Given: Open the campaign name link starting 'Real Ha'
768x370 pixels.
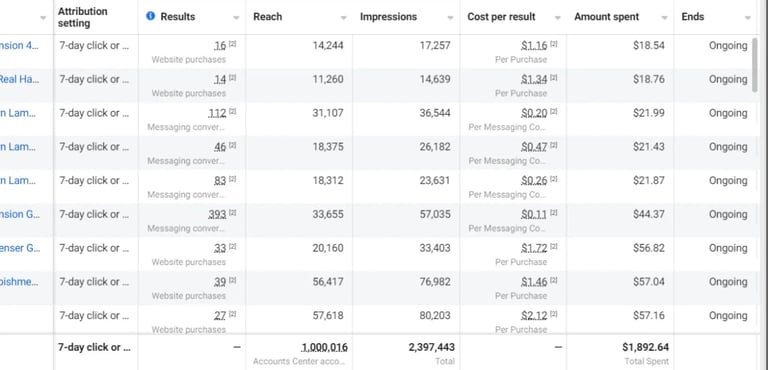Looking at the screenshot, I should [19, 79].
